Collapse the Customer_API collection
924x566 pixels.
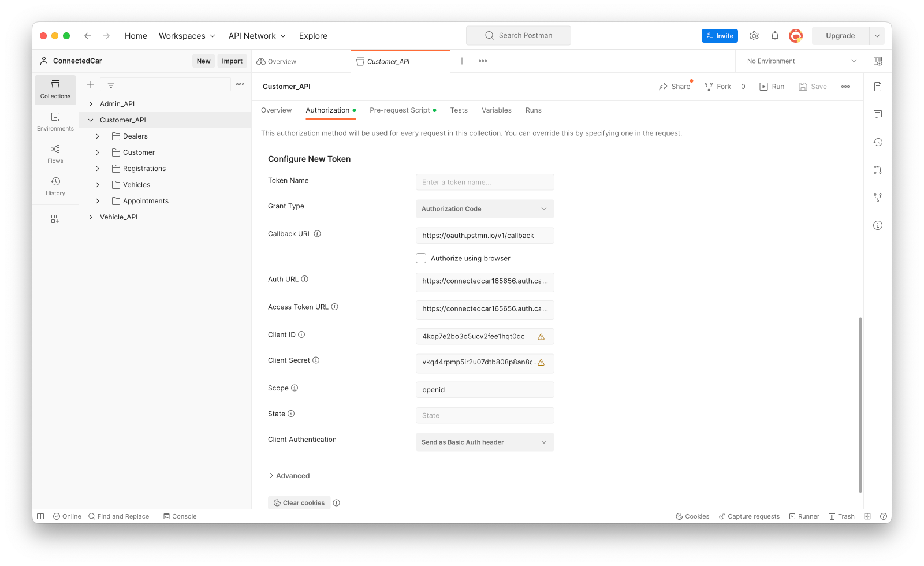(91, 120)
